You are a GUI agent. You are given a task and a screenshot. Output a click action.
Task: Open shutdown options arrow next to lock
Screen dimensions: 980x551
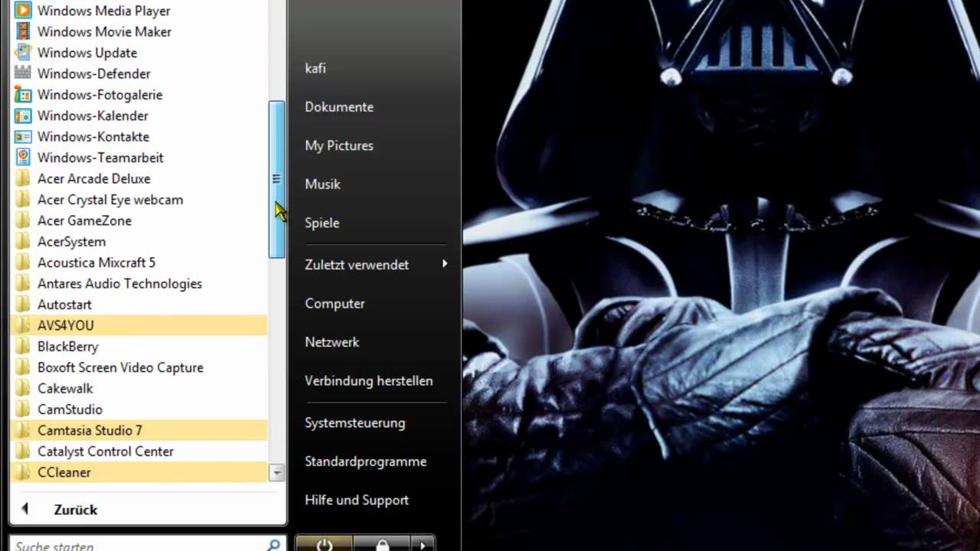(423, 543)
